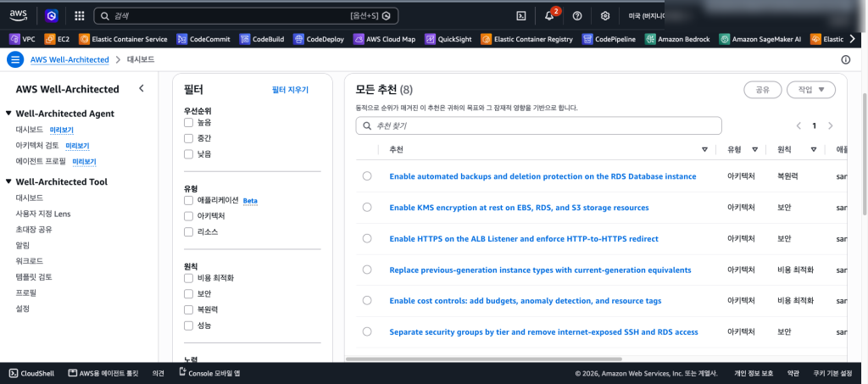Sort by the 추천 column arrow
The height and width of the screenshot is (384, 868).
(x=704, y=150)
